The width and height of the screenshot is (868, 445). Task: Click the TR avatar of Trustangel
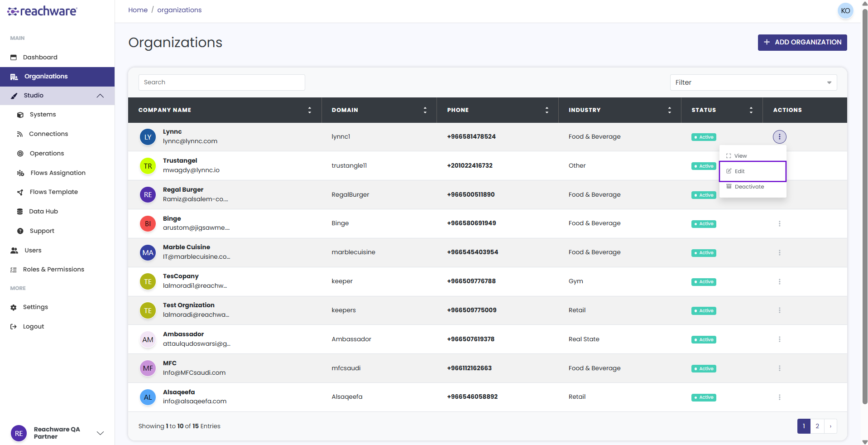[148, 166]
